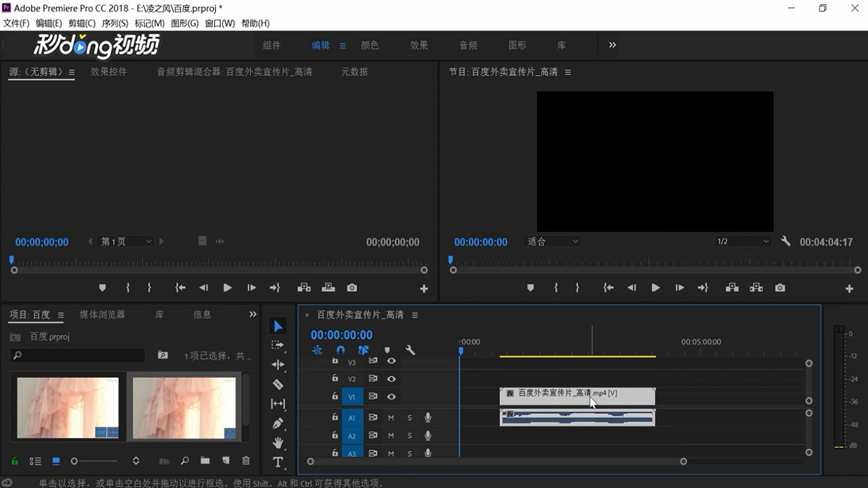Click the nest sequence icon in timeline
Image resolution: width=868 pixels, height=488 pixels.
tap(317, 350)
